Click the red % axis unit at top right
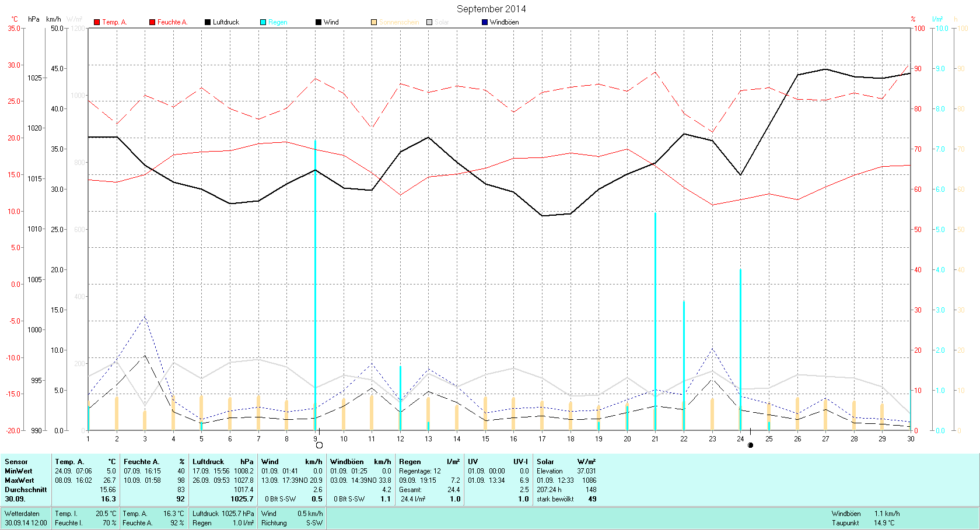 coord(914,19)
